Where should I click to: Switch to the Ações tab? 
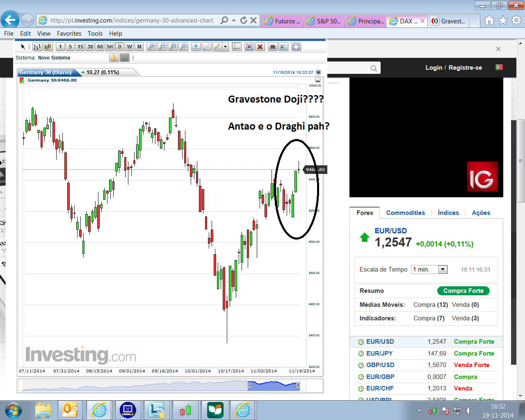click(x=481, y=213)
